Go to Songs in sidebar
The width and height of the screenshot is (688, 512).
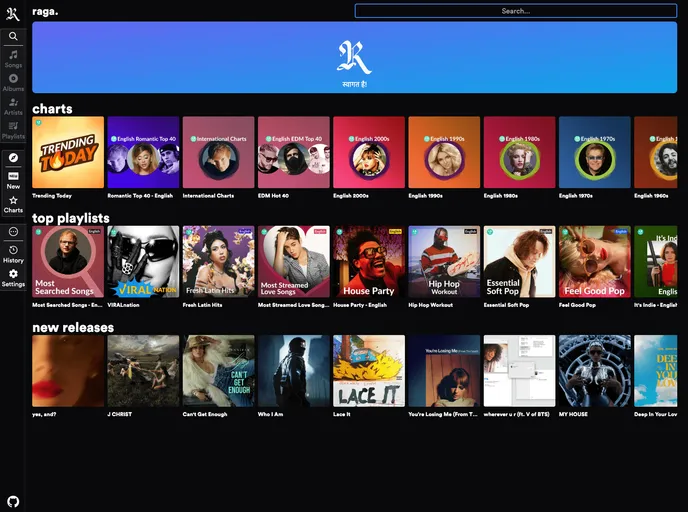tap(13, 59)
